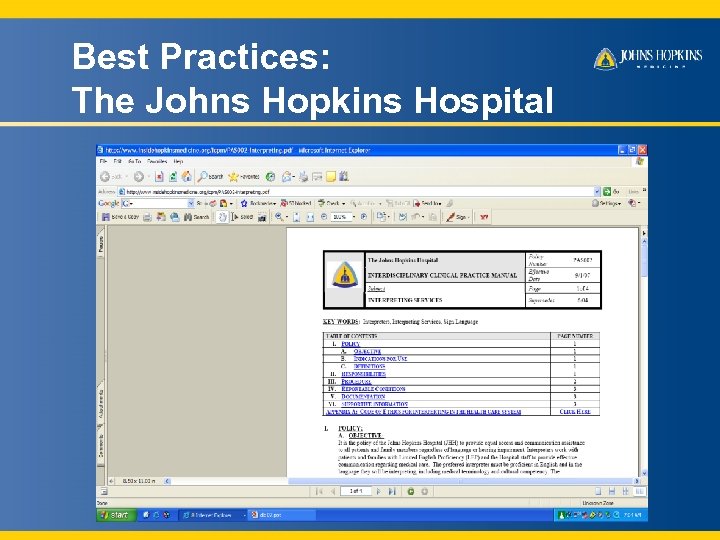Image resolution: width=720 pixels, height=540 pixels.
Task: Click the vertical scrollbar thumb of the PDF
Action: (x=644, y=263)
